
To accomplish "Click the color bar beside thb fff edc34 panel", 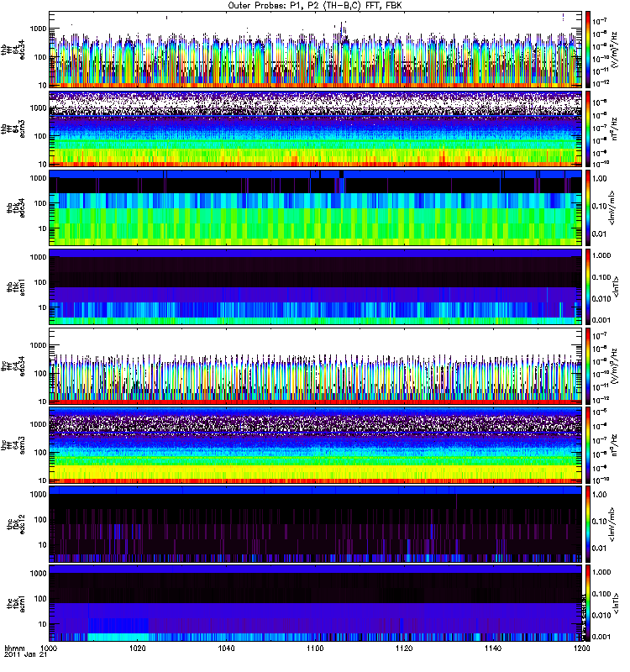I will pyautogui.click(x=588, y=50).
